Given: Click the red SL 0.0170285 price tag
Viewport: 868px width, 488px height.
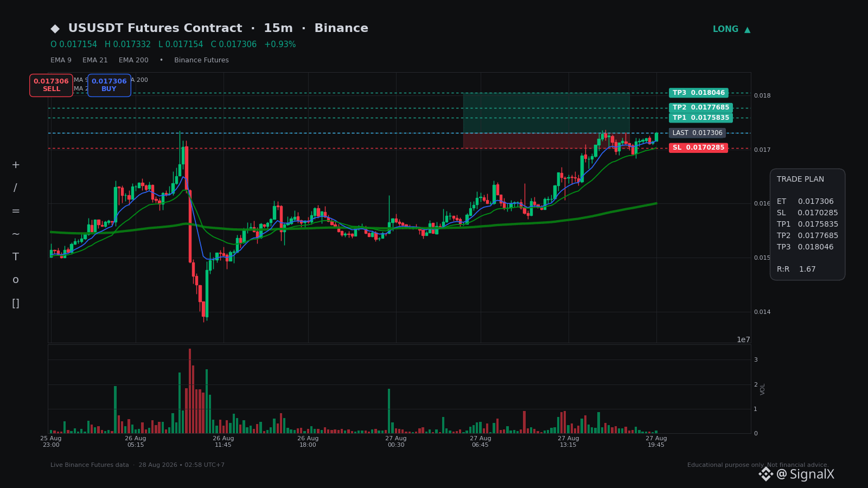Looking at the screenshot, I should (x=699, y=147).
